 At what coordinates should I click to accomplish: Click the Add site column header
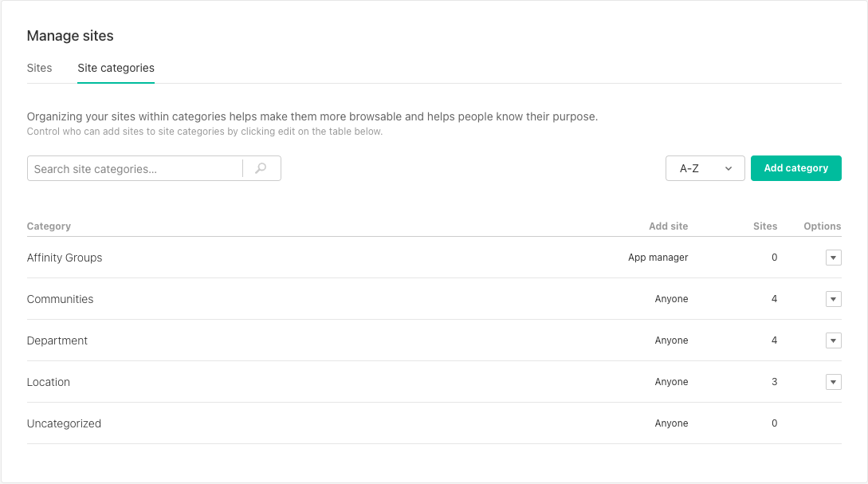668,226
